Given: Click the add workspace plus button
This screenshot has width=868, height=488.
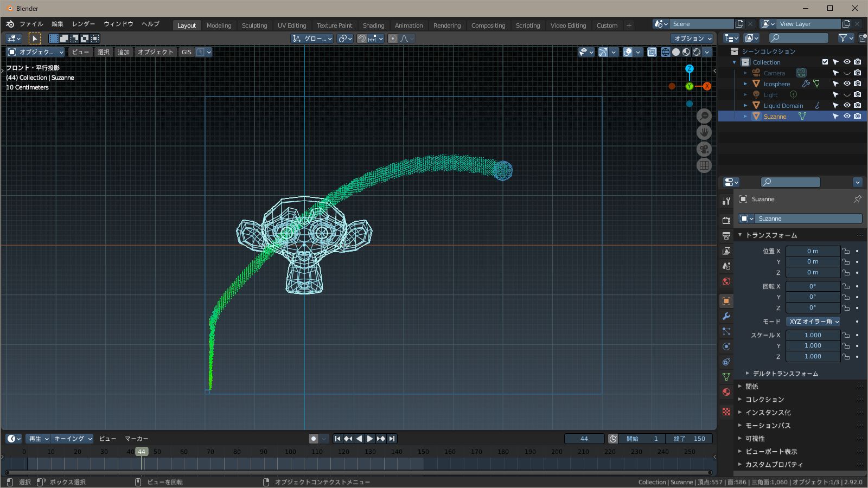Looking at the screenshot, I should [629, 25].
